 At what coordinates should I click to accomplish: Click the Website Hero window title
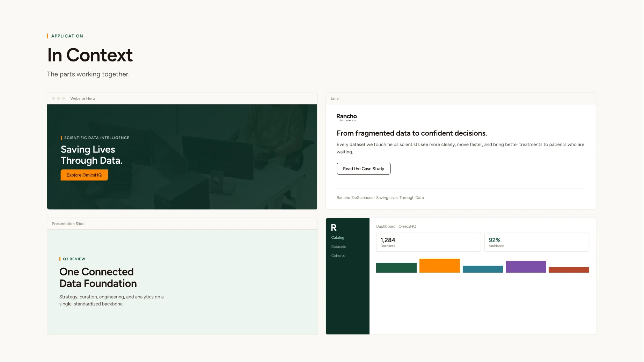[82, 98]
